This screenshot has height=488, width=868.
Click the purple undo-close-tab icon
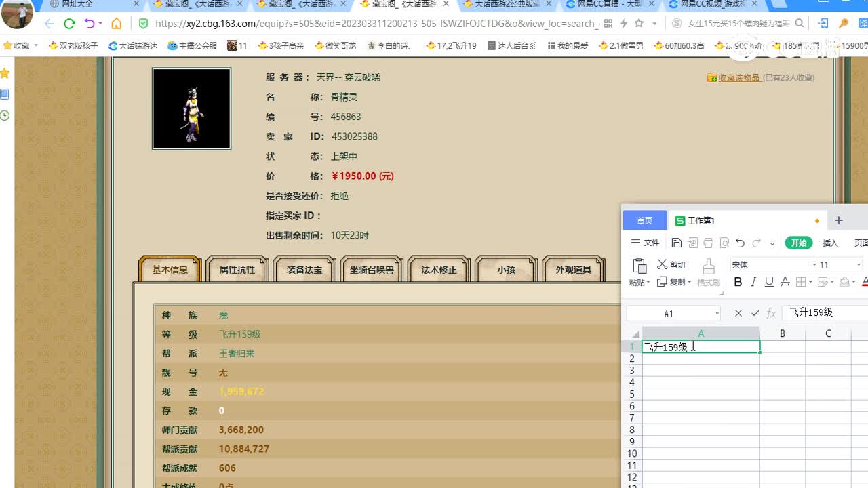click(x=90, y=24)
